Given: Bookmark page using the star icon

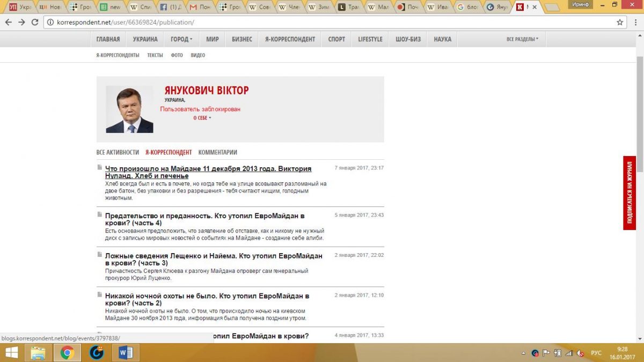Looking at the screenshot, I should pos(620,23).
